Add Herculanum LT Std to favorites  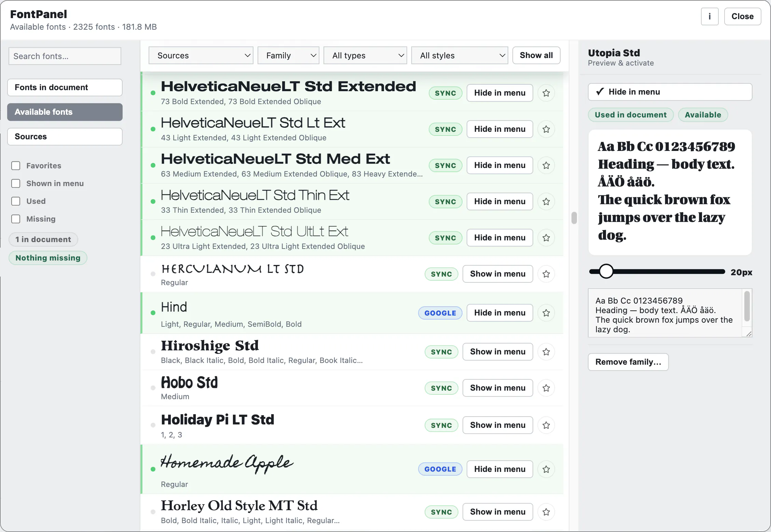point(546,274)
